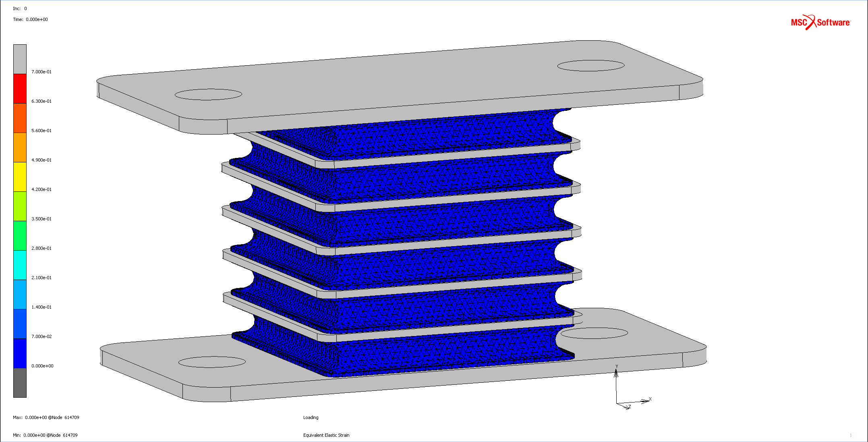This screenshot has width=868, height=442.
Task: Select the top plate's left bolt hole
Action: [x=208, y=94]
